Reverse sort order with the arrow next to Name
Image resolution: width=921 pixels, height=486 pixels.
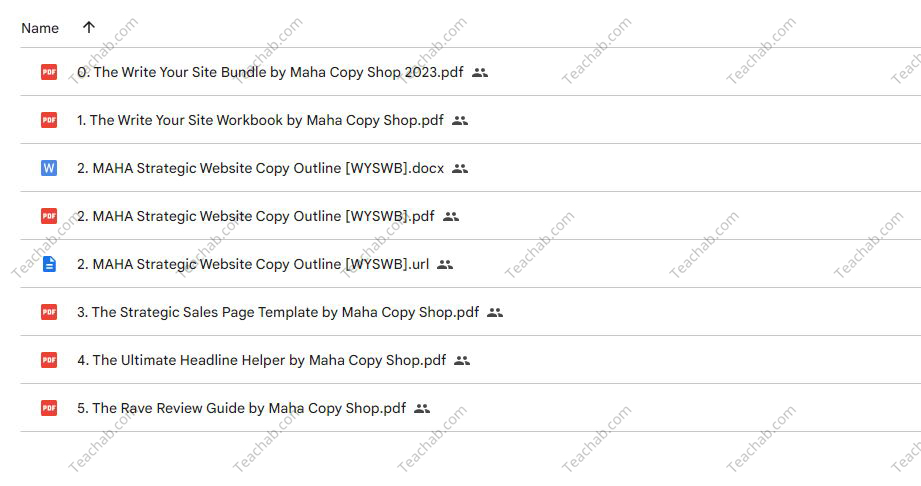coord(89,27)
